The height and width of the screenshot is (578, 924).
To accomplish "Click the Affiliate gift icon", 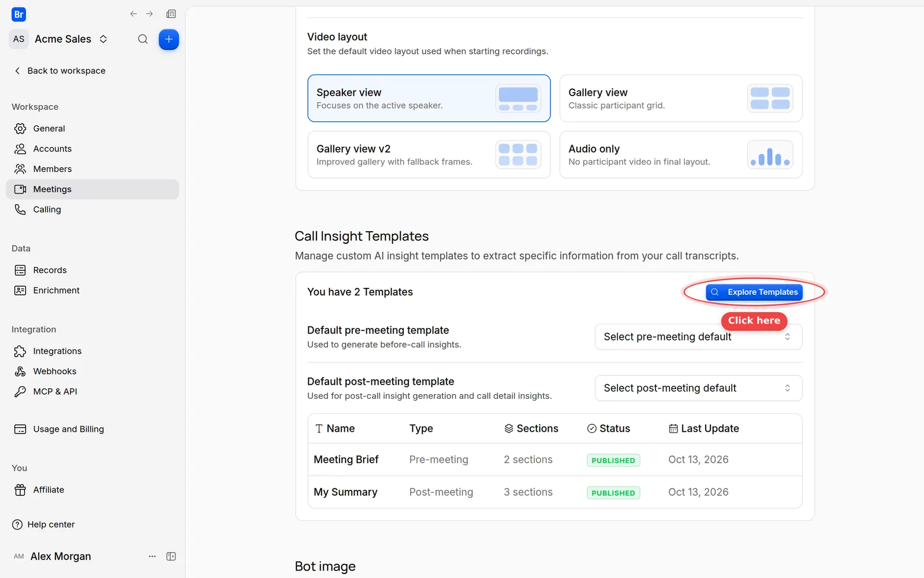I will pyautogui.click(x=20, y=490).
